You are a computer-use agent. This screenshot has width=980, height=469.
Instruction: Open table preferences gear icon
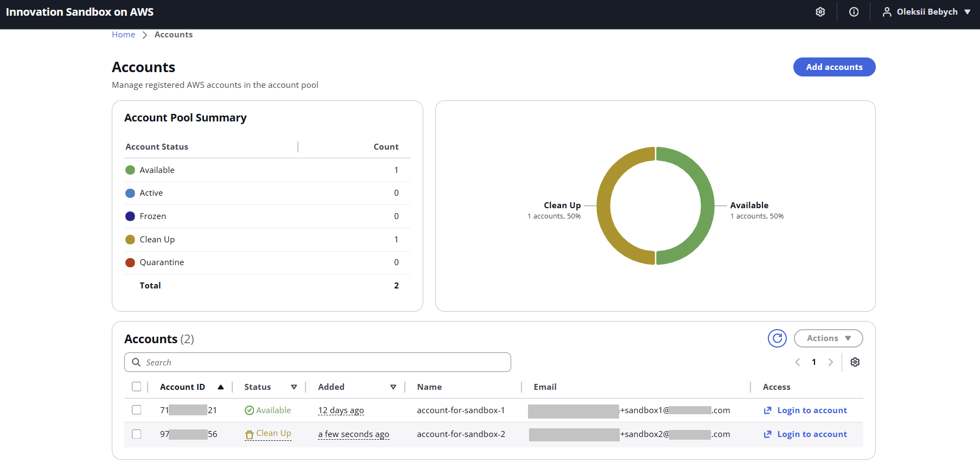point(855,362)
